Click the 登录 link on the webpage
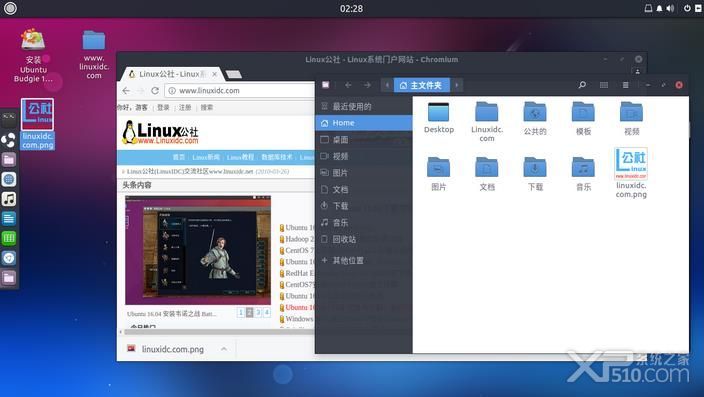This screenshot has width=704, height=397. 163,107
